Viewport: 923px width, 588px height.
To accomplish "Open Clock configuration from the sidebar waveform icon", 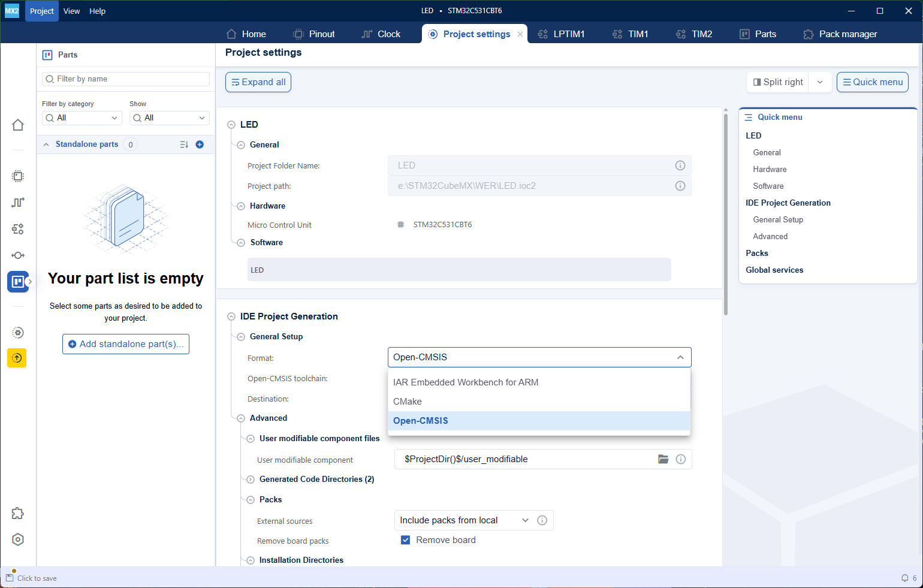I will [x=18, y=203].
